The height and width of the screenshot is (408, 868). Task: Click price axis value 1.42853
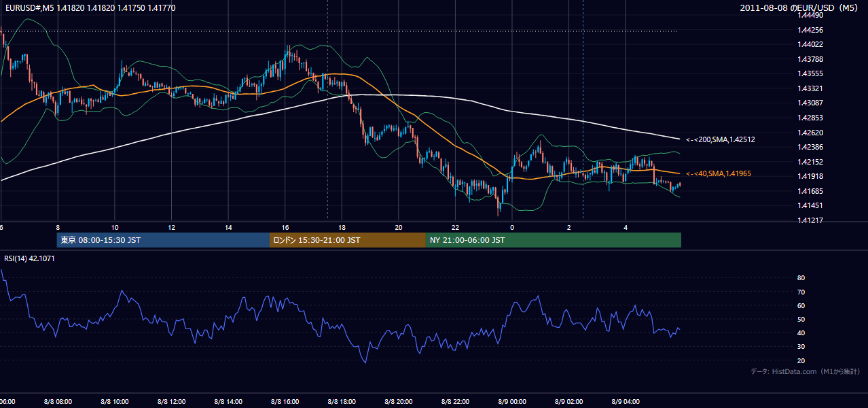pos(810,118)
